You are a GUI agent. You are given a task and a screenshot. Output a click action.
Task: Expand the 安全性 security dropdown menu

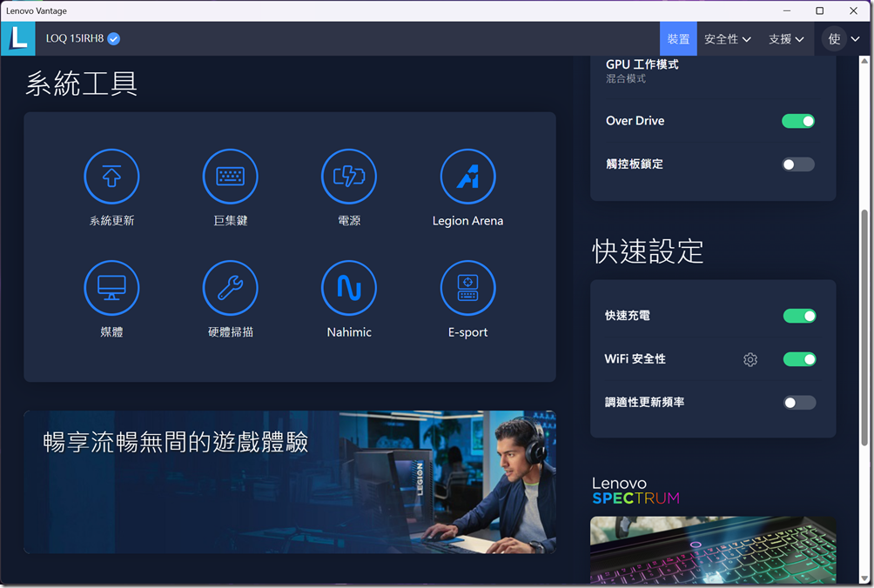728,39
